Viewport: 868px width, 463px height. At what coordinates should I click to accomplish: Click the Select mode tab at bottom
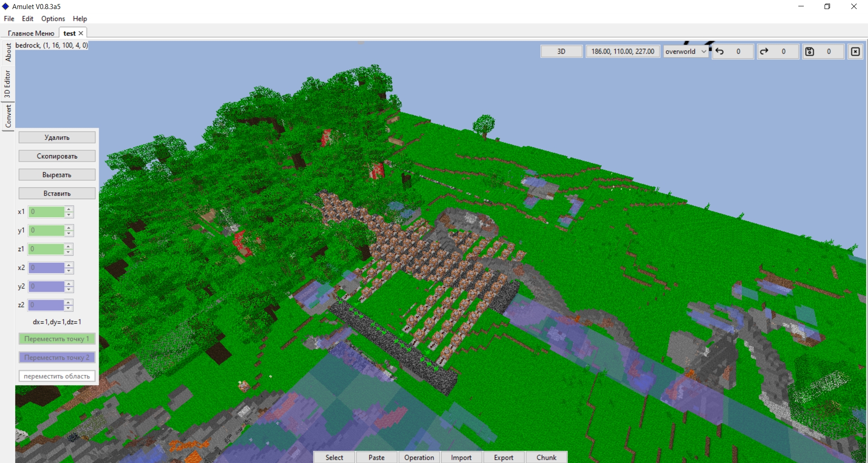pyautogui.click(x=334, y=457)
